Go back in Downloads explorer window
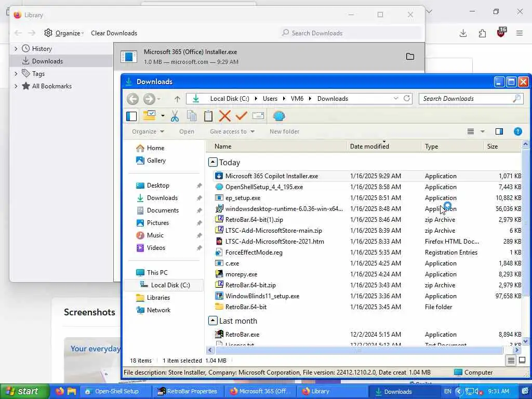 132,99
